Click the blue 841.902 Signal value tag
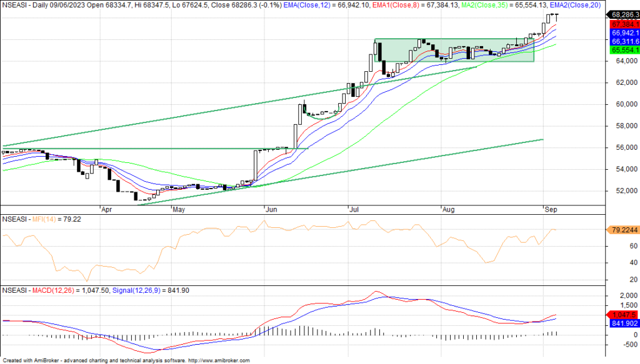Image resolution: width=640 pixels, height=364 pixels. pyautogui.click(x=623, y=323)
